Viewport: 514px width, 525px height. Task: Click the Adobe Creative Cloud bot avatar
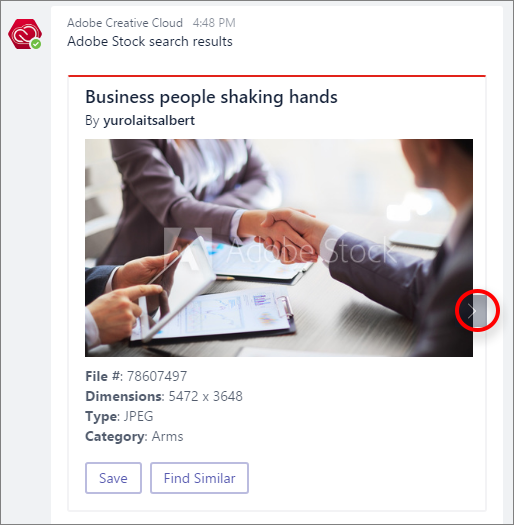click(25, 34)
